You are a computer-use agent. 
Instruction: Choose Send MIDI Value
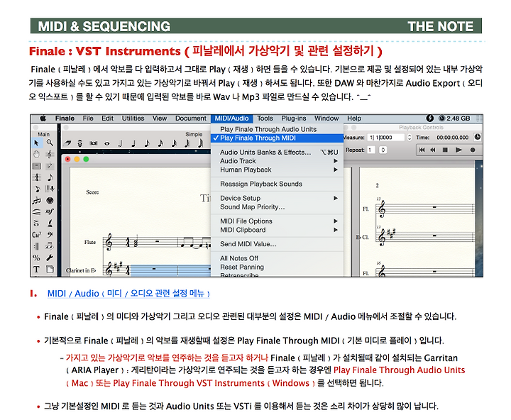(x=278, y=244)
